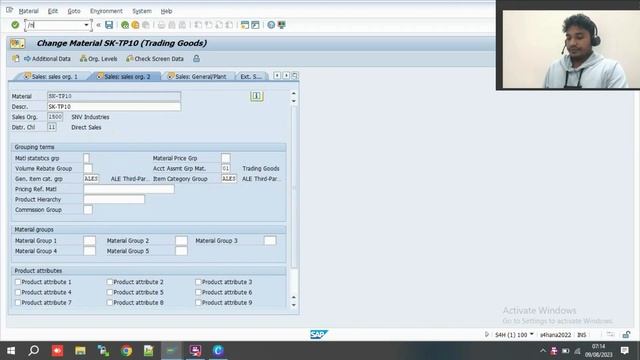
Task: Toggle Product attribute 1 checkbox
Action: point(18,282)
